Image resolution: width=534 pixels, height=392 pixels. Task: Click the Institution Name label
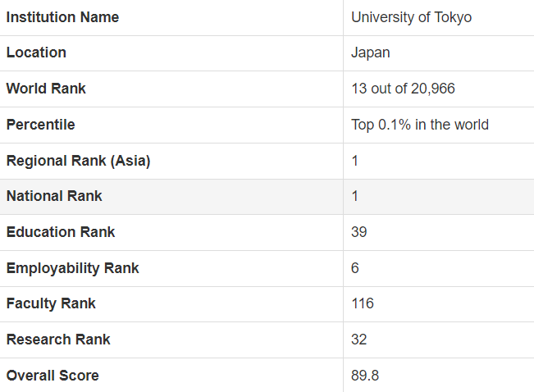[62, 17]
